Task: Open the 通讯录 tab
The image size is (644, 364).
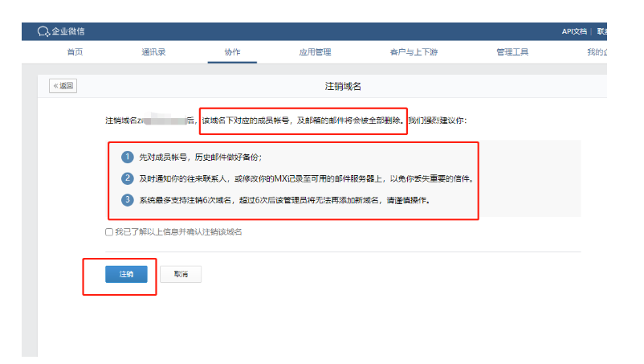Action: (153, 52)
